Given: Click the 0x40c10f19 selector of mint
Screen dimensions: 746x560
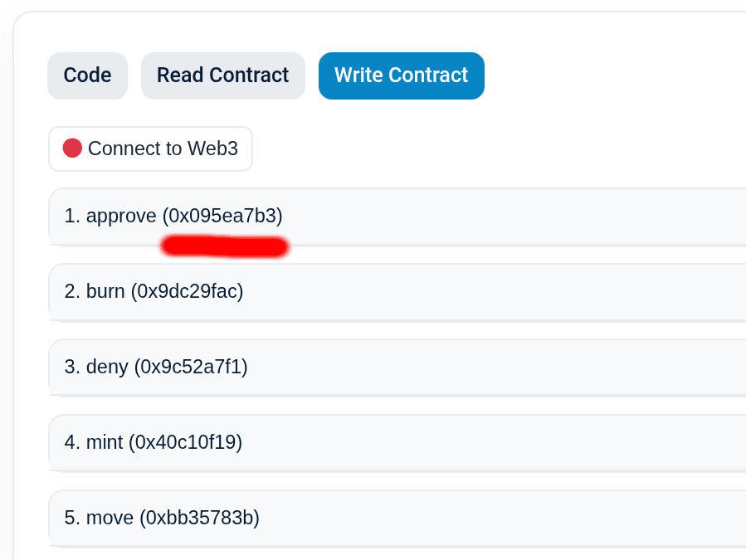Looking at the screenshot, I should click(186, 442).
